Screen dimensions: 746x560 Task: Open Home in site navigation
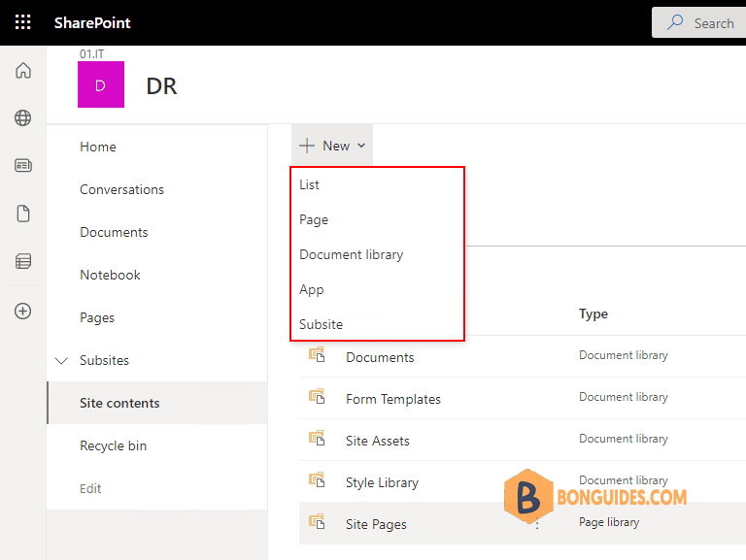pyautogui.click(x=98, y=147)
